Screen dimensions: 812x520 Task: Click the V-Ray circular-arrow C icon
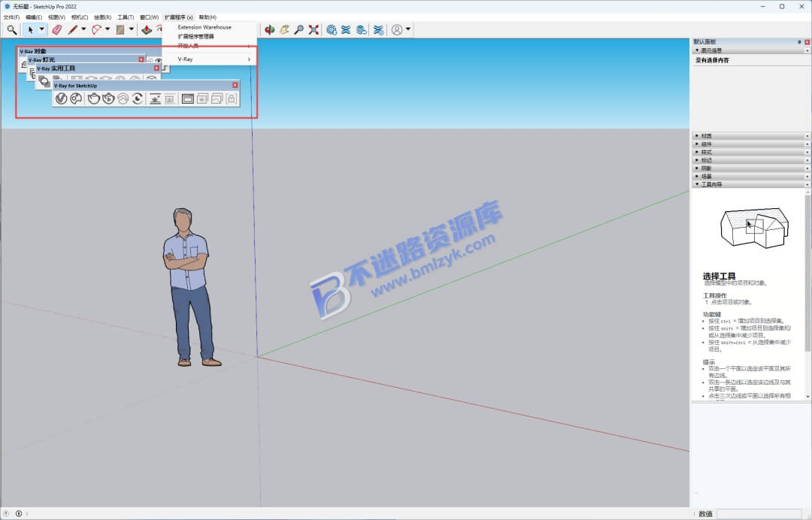138,98
